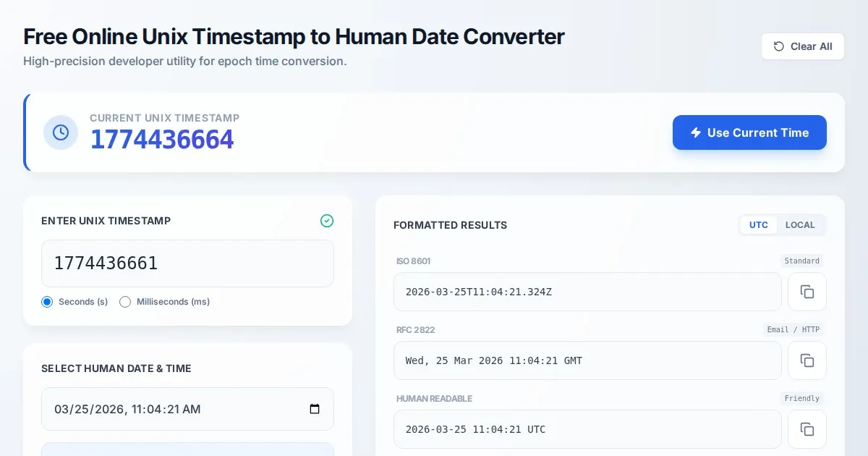Screen dimensions: 868x456
Task: Switch results to the LOCAL tab
Action: (x=800, y=225)
